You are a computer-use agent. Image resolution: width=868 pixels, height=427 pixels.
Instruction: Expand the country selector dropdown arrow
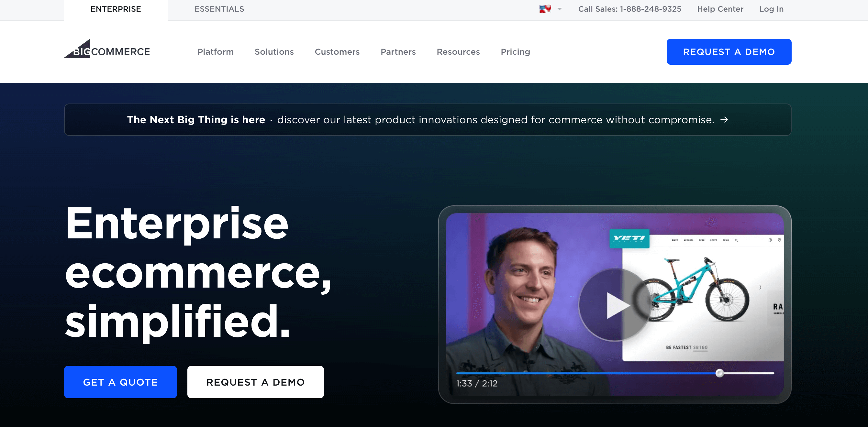click(560, 9)
